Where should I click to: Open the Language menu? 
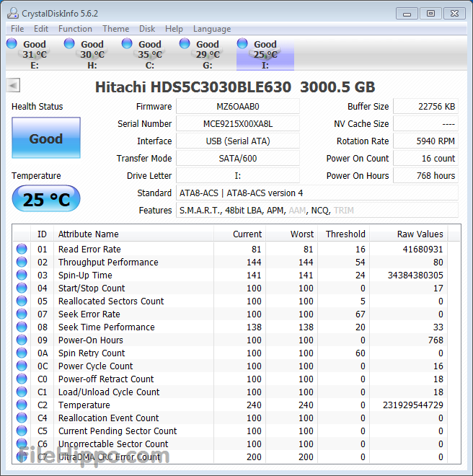coord(212,29)
